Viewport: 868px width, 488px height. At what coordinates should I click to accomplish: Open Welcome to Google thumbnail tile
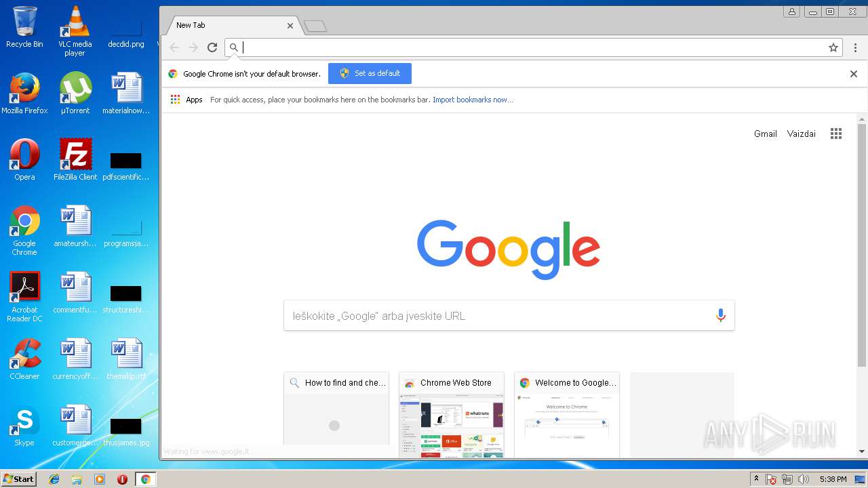point(567,415)
